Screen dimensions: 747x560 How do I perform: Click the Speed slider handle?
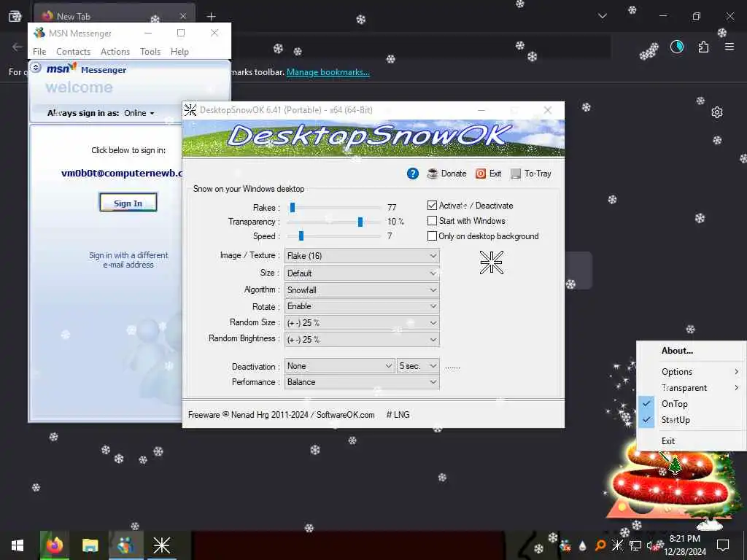pyautogui.click(x=301, y=236)
